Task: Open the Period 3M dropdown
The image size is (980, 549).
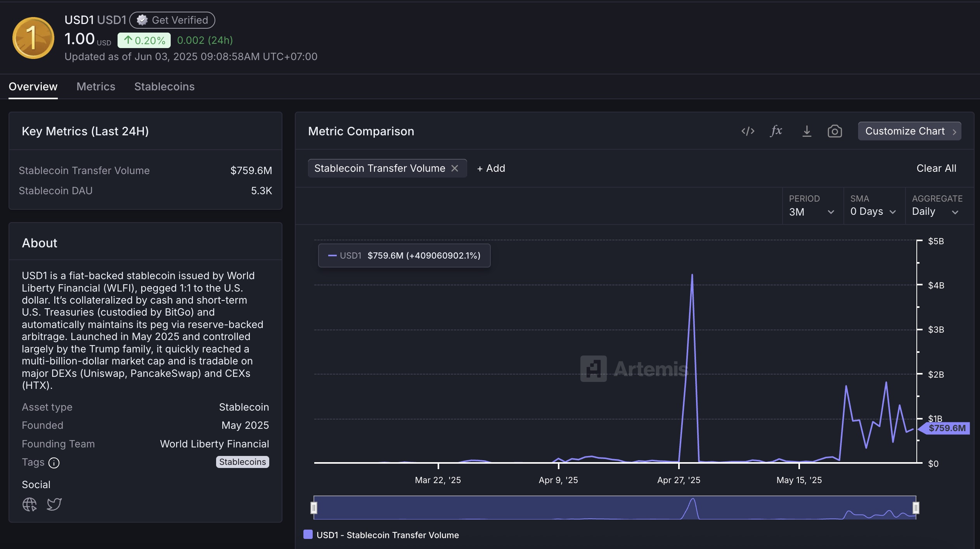Action: coord(812,212)
